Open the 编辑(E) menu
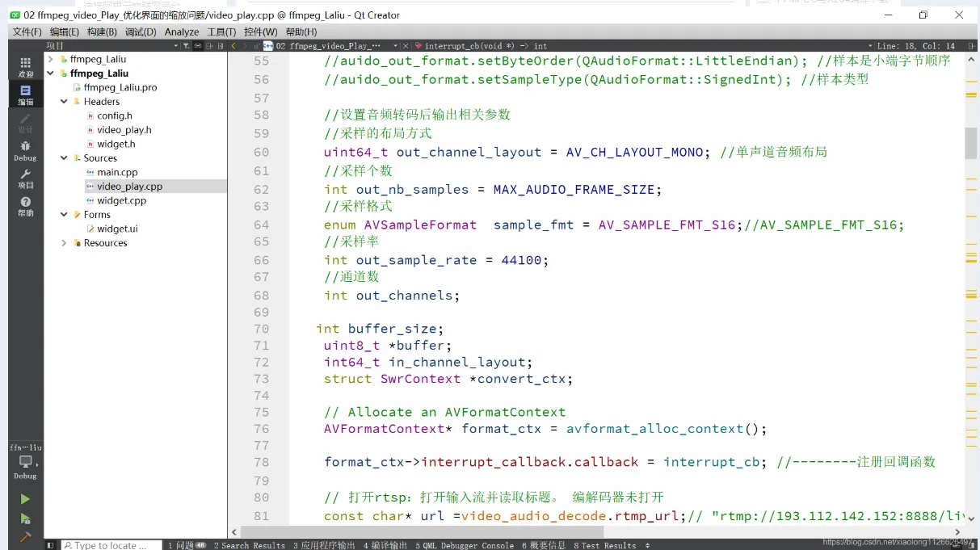 [65, 31]
